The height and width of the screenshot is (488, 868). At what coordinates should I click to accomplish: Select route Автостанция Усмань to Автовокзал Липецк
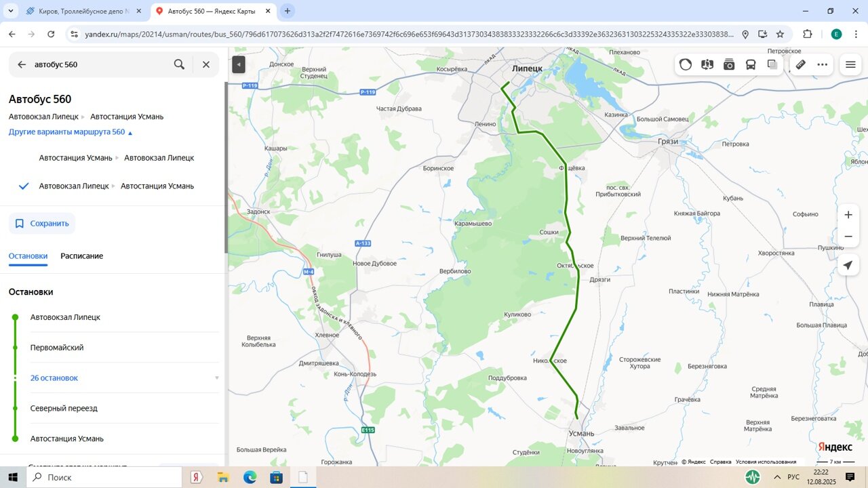point(117,157)
